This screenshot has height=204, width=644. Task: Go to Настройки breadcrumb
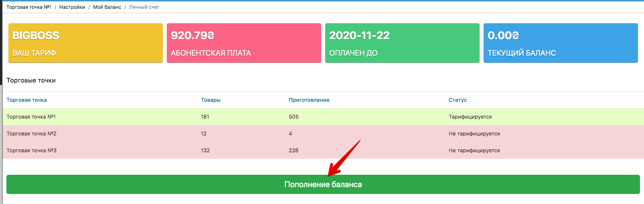[x=72, y=7]
